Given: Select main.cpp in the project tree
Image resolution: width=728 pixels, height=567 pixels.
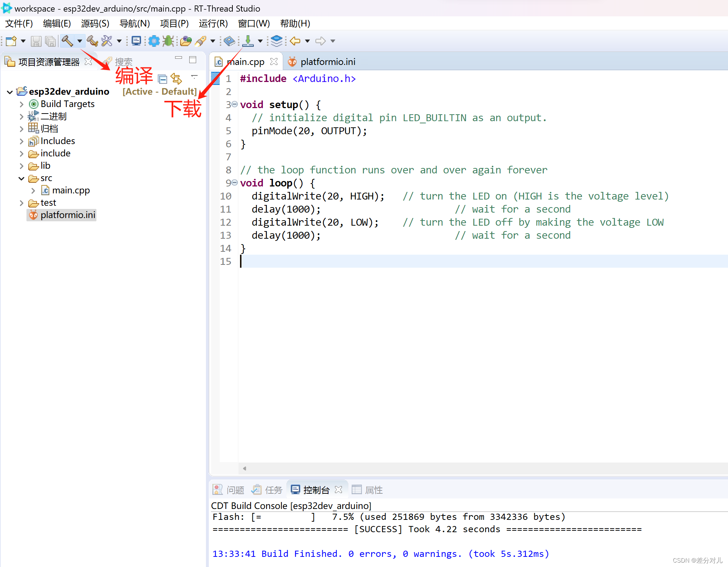Looking at the screenshot, I should coord(71,190).
